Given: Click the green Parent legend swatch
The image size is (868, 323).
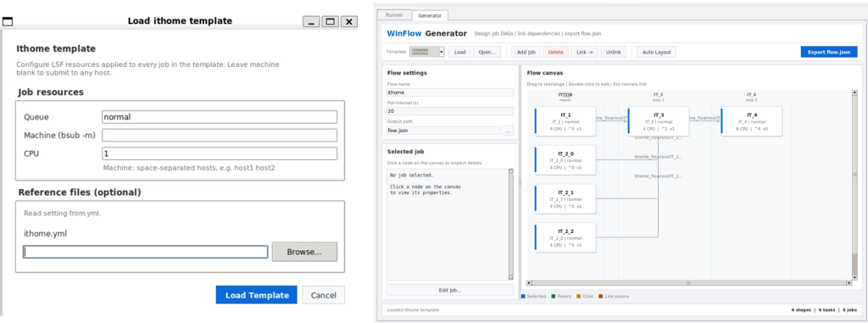Looking at the screenshot, I should point(553,297).
